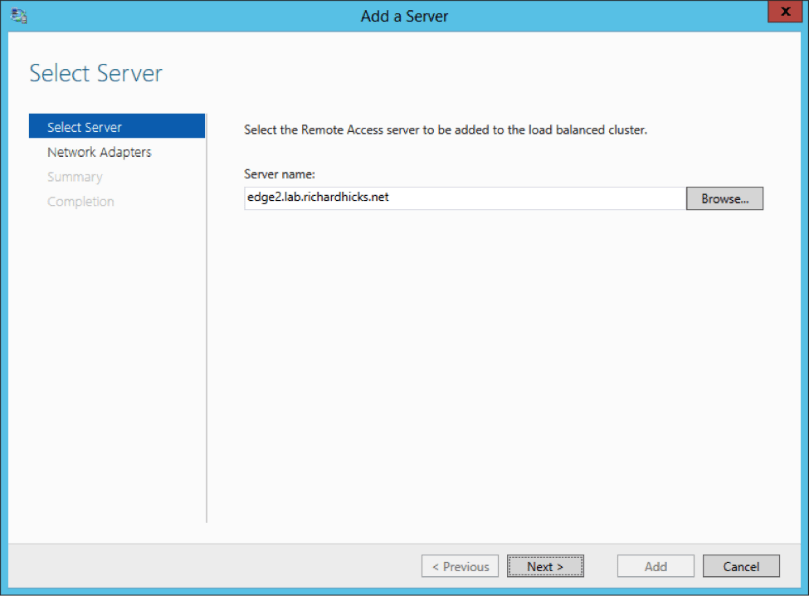Proceed with the 'Next >' button

545,567
